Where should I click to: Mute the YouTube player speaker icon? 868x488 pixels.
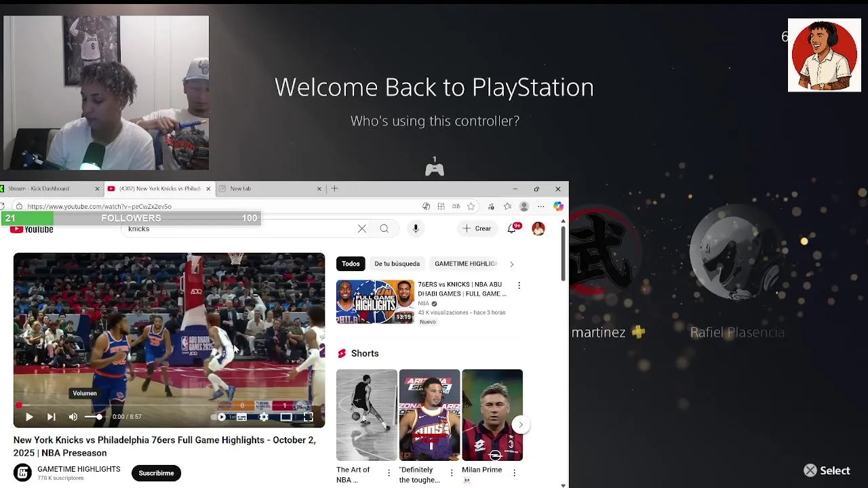(73, 417)
